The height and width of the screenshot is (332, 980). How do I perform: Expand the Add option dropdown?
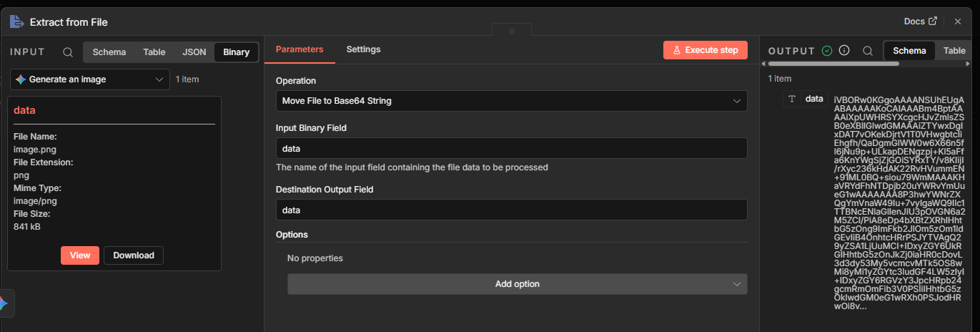pyautogui.click(x=517, y=284)
